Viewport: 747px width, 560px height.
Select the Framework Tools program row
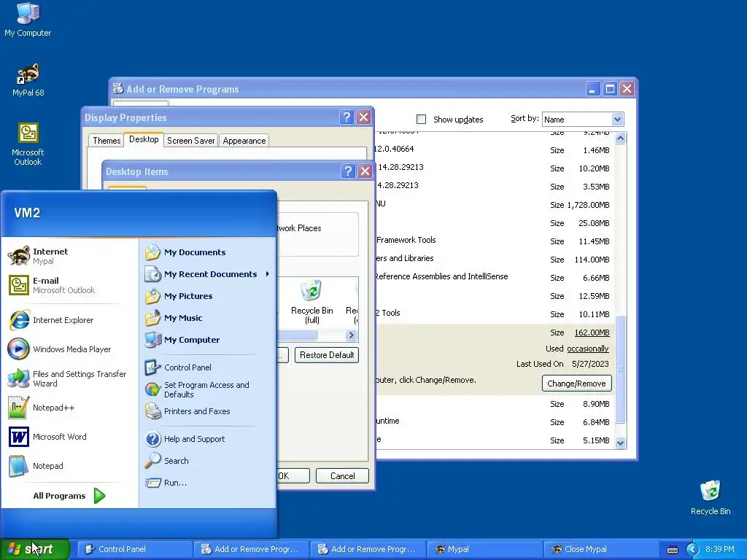(x=492, y=241)
